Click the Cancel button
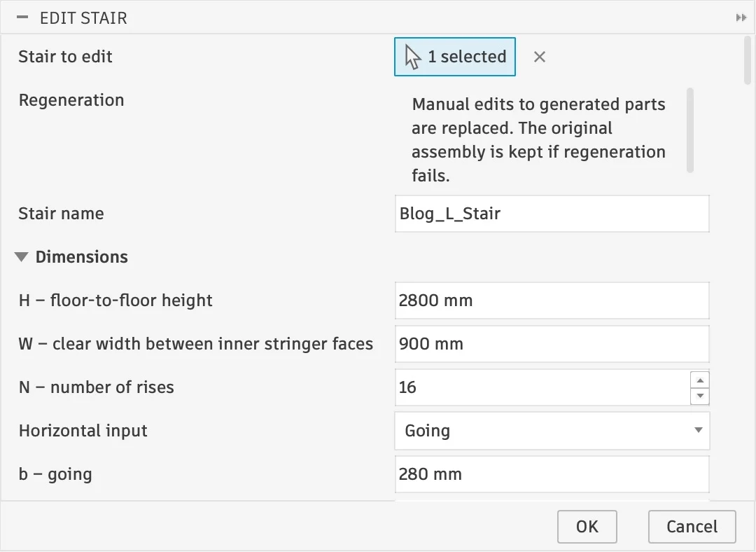The height and width of the screenshot is (552, 756). (692, 527)
